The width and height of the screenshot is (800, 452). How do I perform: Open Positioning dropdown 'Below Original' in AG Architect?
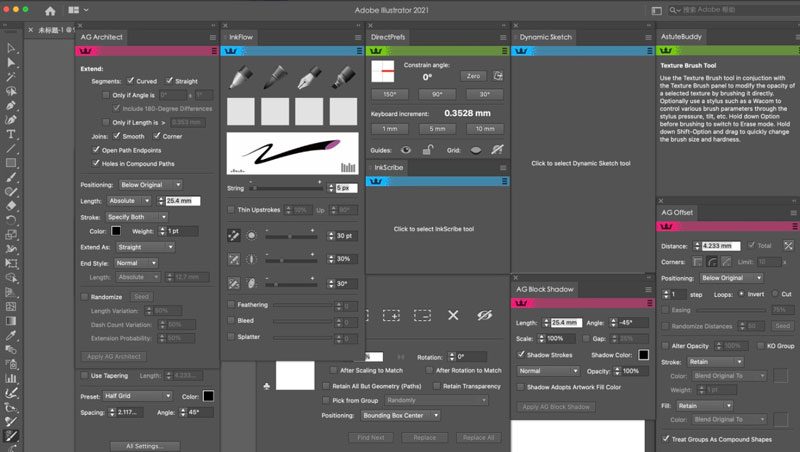pos(151,185)
